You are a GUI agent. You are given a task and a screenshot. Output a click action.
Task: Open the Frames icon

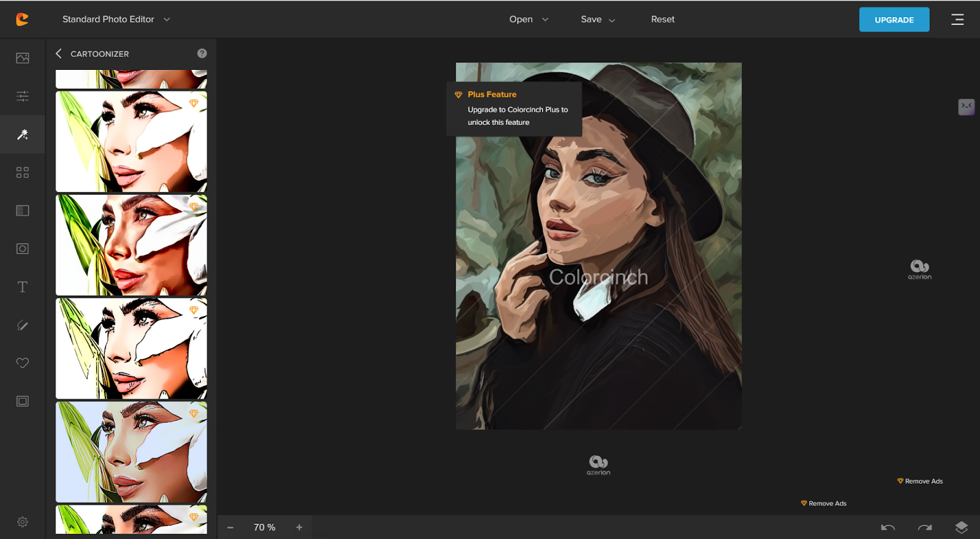pos(23,401)
